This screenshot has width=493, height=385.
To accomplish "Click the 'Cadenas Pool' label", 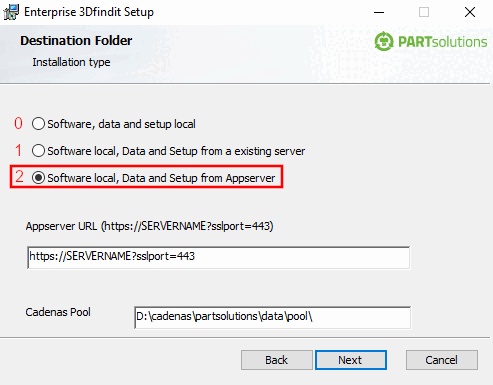I will click(x=58, y=312).
